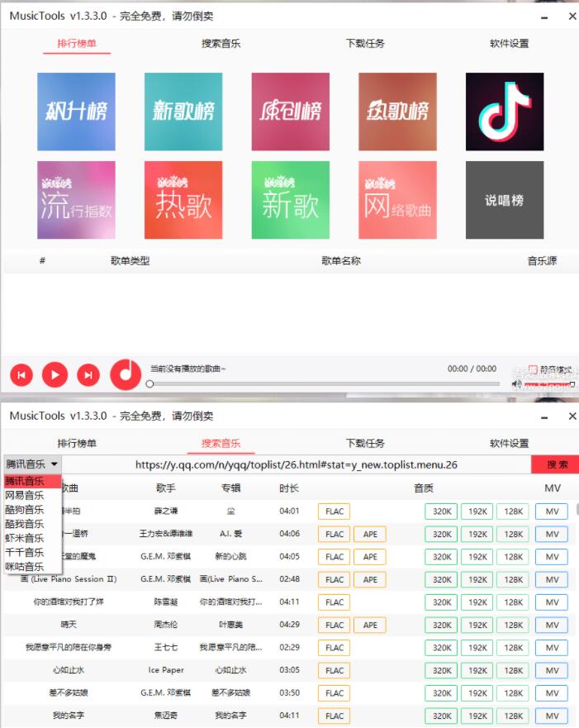The image size is (579, 728).
Task: Select 酷狗音乐 from the source list
Action: (32, 510)
